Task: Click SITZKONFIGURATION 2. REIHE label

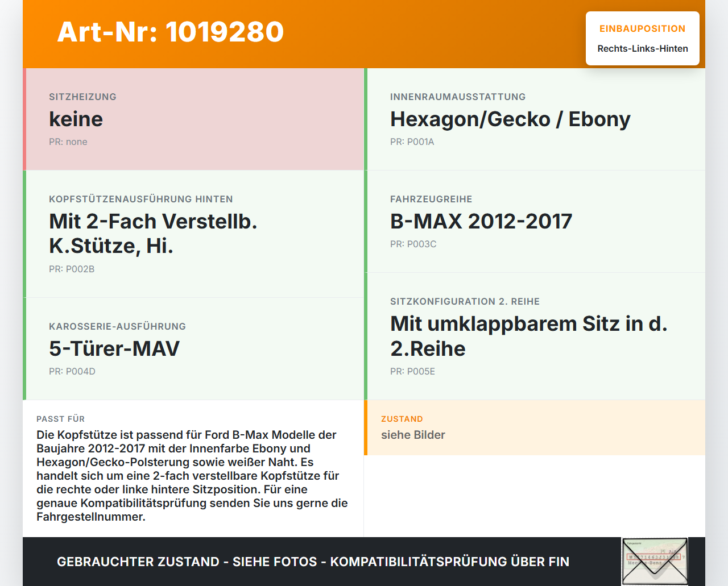Action: point(465,301)
